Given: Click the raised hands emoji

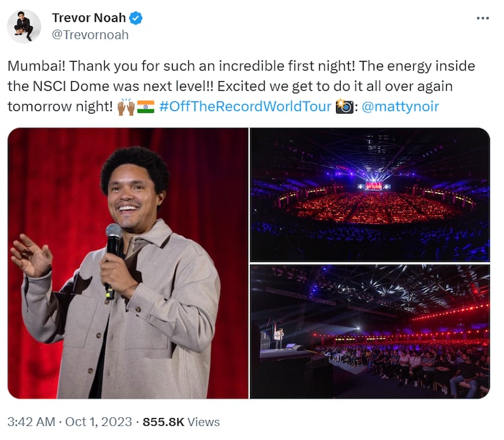Looking at the screenshot, I should click(x=126, y=107).
